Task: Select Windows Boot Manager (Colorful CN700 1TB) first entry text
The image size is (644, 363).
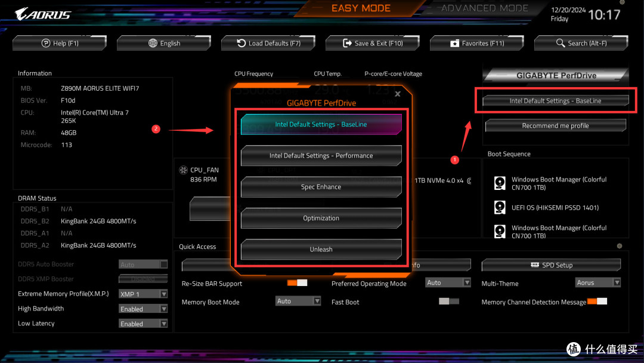Action: click(559, 183)
